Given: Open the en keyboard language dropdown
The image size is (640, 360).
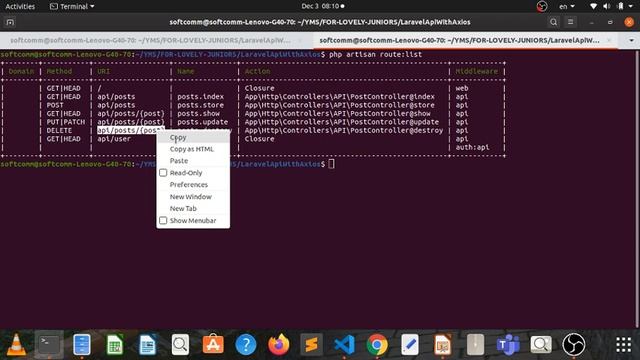Looking at the screenshot, I should pos(567,6).
